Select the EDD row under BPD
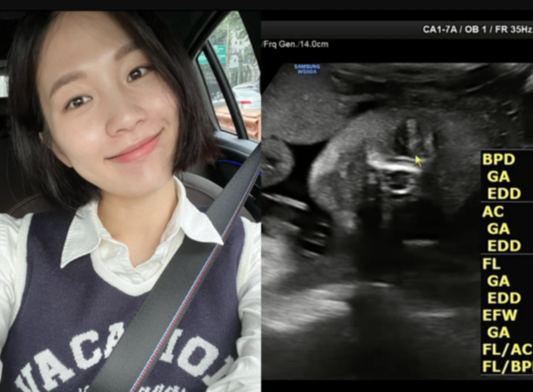533x392 pixels. tap(504, 194)
